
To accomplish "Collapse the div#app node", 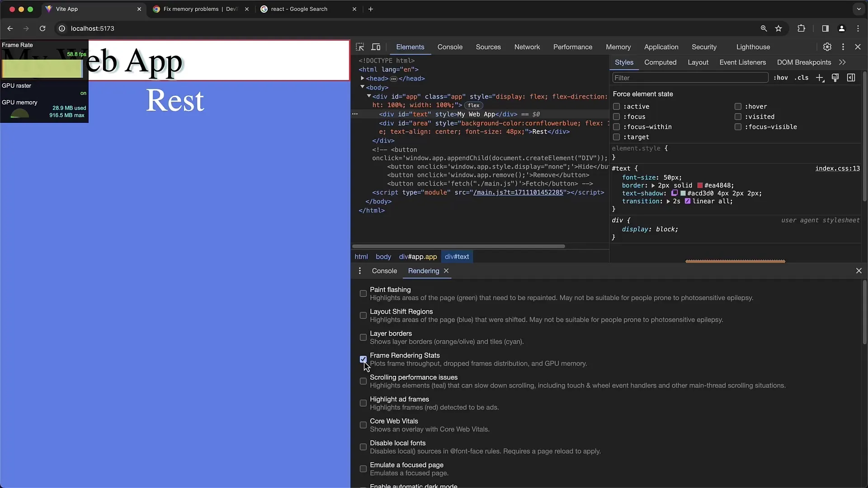I will pos(369,96).
